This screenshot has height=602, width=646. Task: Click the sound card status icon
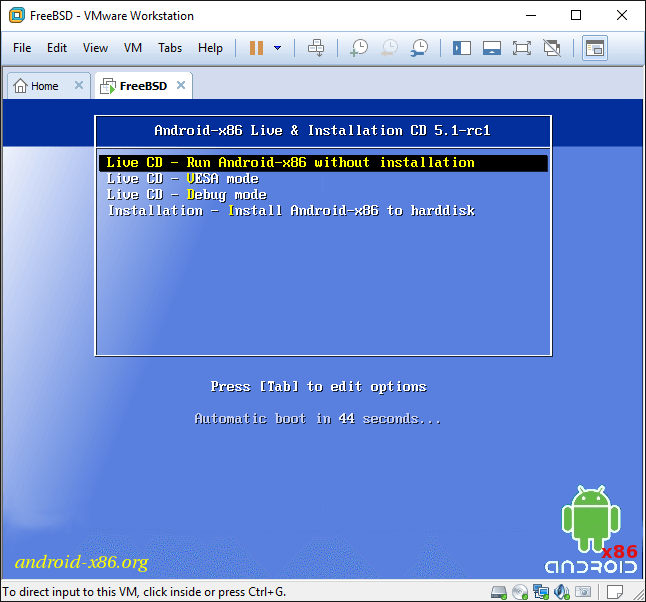click(x=562, y=592)
